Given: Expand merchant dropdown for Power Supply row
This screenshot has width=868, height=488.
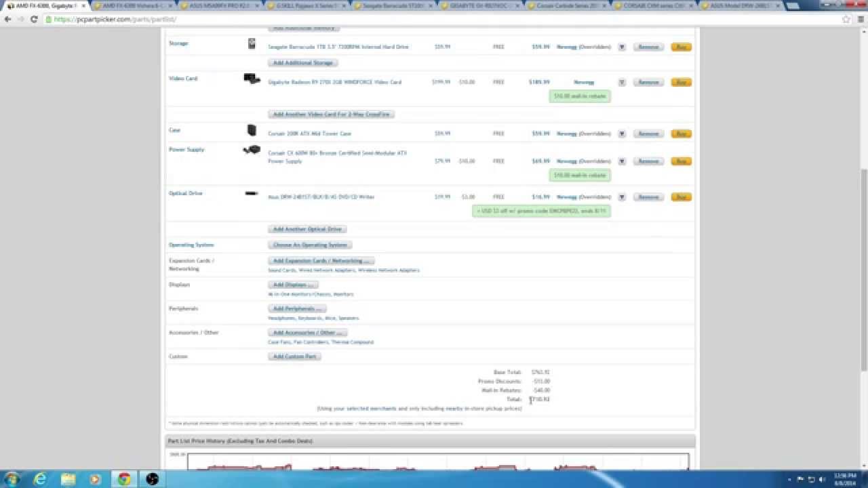Looking at the screenshot, I should [x=622, y=161].
